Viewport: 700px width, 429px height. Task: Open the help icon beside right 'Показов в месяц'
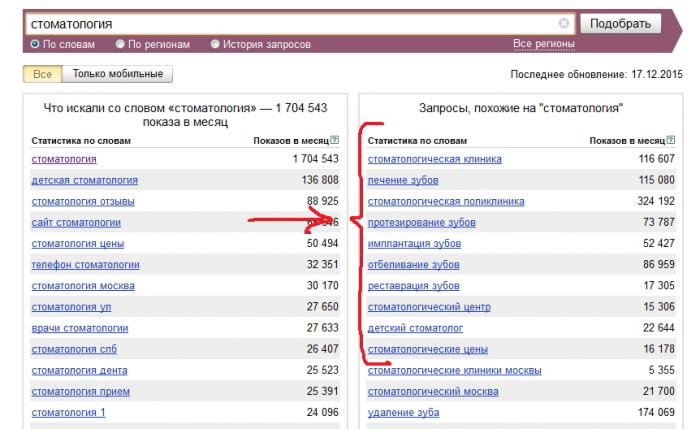tap(671, 140)
